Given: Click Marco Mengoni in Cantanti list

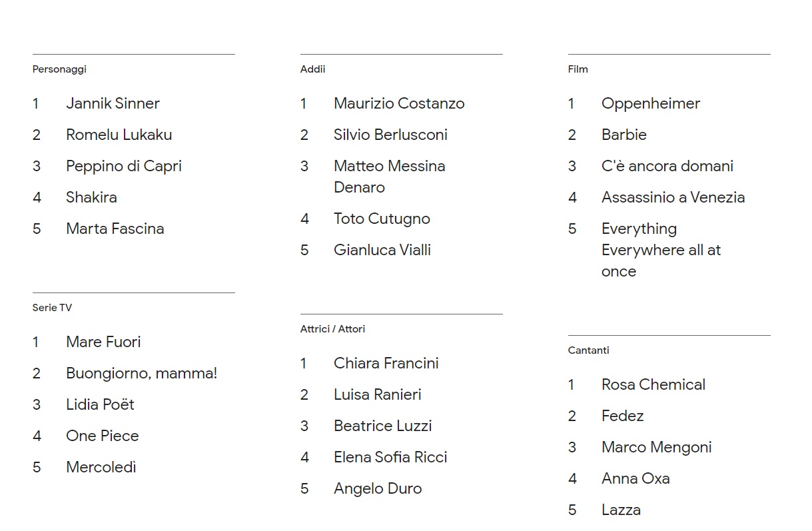Looking at the screenshot, I should point(656,447).
